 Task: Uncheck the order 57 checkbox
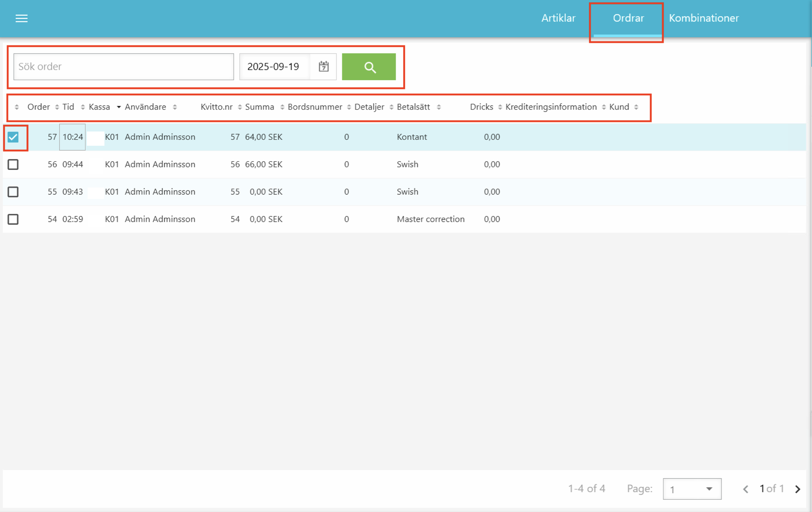point(13,137)
